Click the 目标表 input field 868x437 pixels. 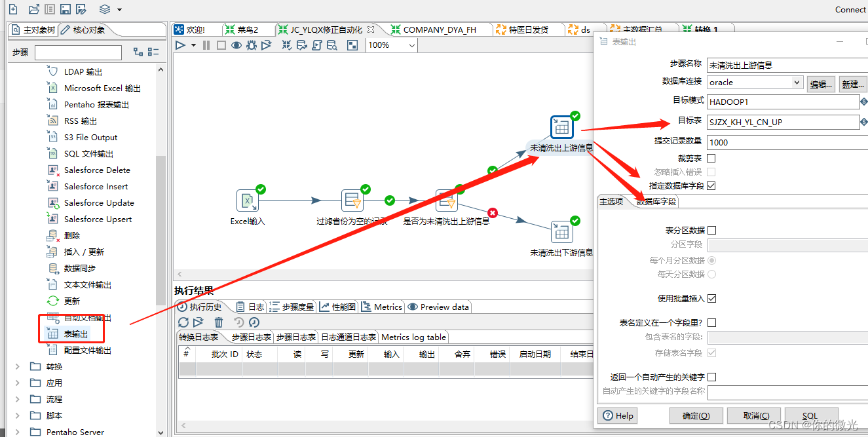783,122
